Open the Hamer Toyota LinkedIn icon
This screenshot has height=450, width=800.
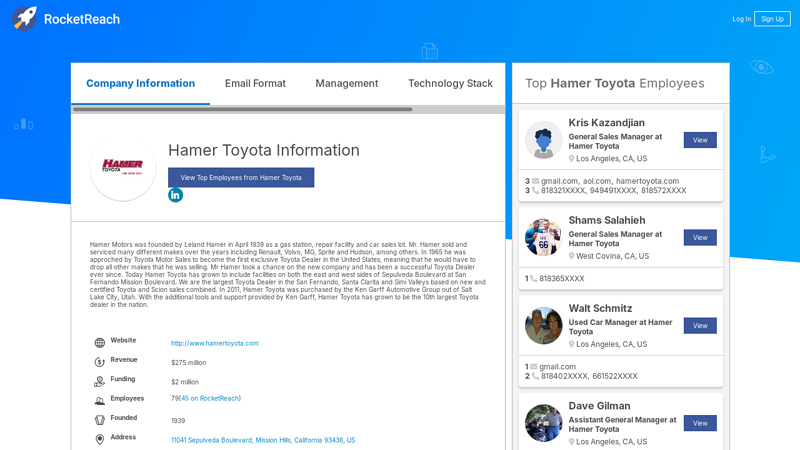[x=176, y=195]
